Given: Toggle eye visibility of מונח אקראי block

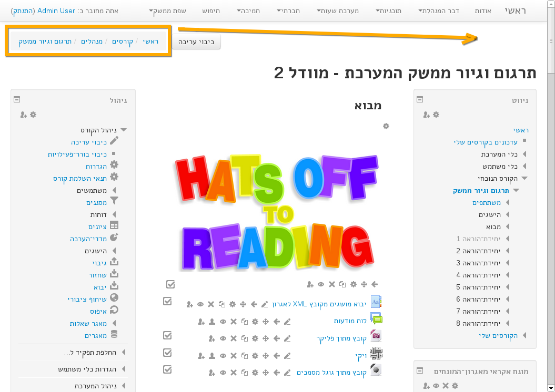Looking at the screenshot, I should click(x=436, y=386).
